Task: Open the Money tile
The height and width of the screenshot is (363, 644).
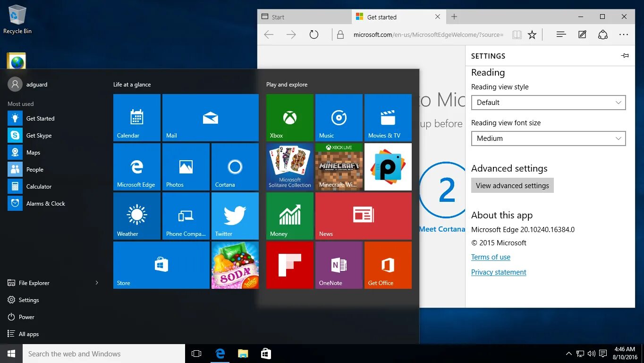Action: point(290,216)
